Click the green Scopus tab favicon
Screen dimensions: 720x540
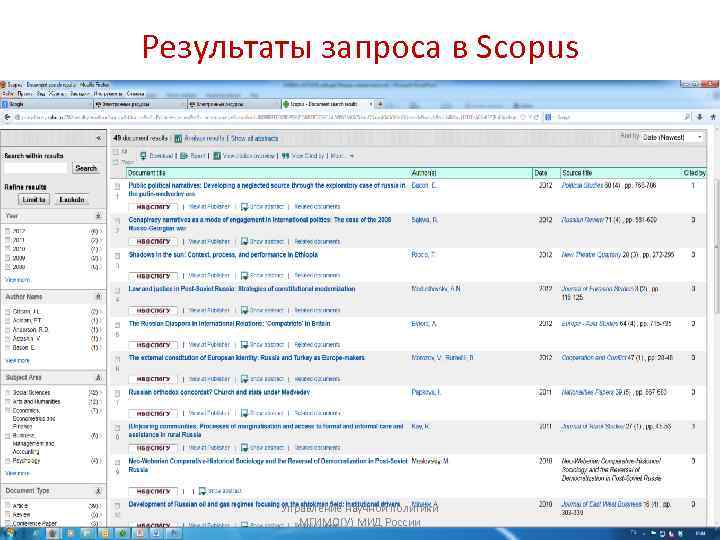[285, 104]
